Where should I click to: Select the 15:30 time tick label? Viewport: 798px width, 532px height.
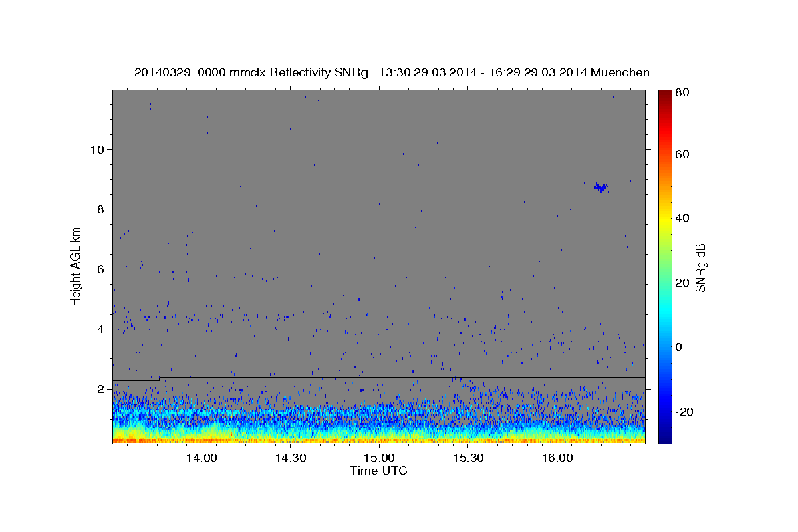point(467,458)
